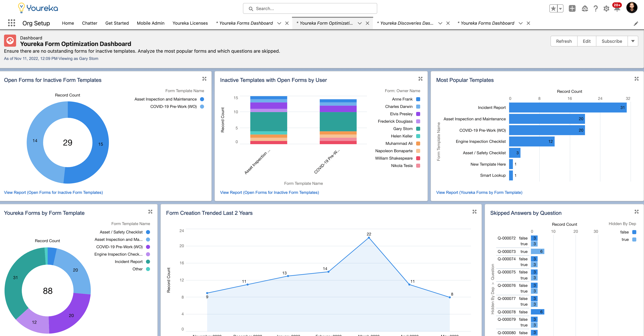Open the Global Actions plus icon
Viewport: 644px width, 336px height.
[572, 9]
